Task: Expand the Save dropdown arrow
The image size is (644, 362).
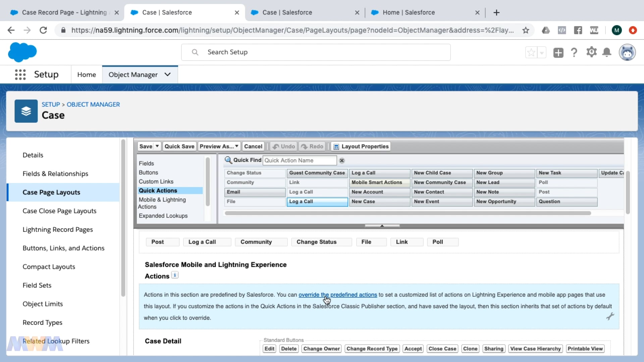Action: point(157,146)
